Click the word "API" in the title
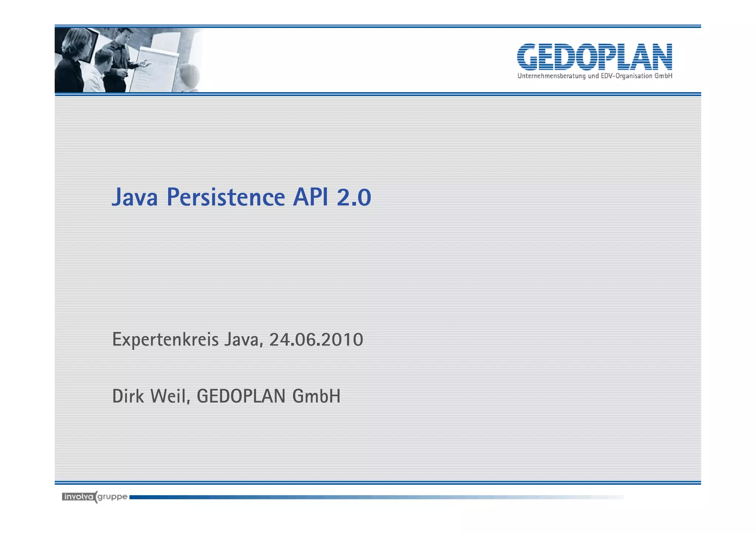Image resolution: width=756 pixels, height=534 pixels. [x=310, y=197]
